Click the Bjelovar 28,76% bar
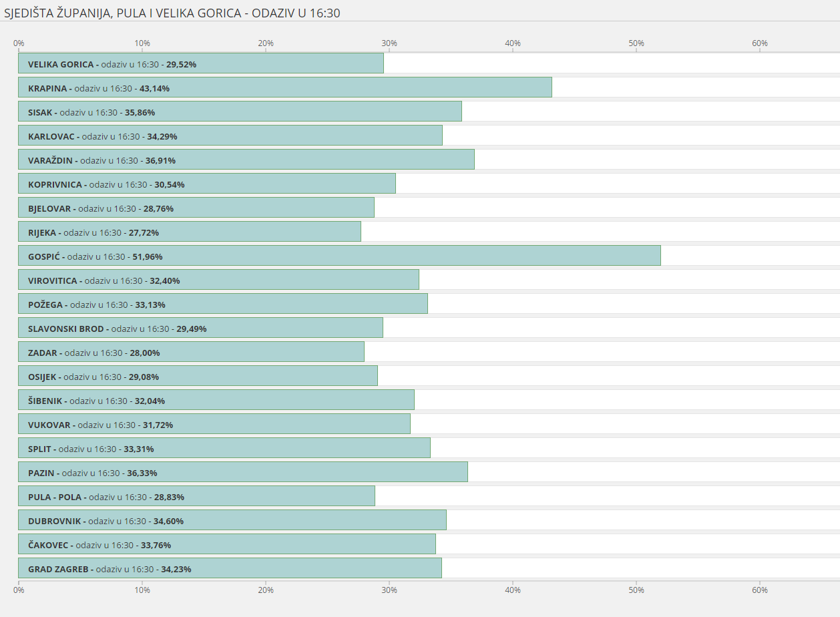The image size is (840, 617). tap(196, 208)
